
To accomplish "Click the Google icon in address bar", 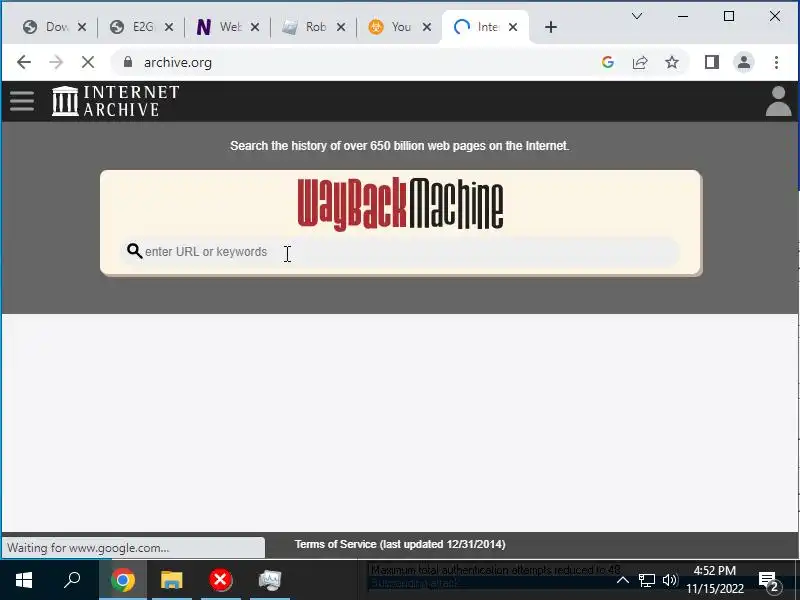I will 607,62.
